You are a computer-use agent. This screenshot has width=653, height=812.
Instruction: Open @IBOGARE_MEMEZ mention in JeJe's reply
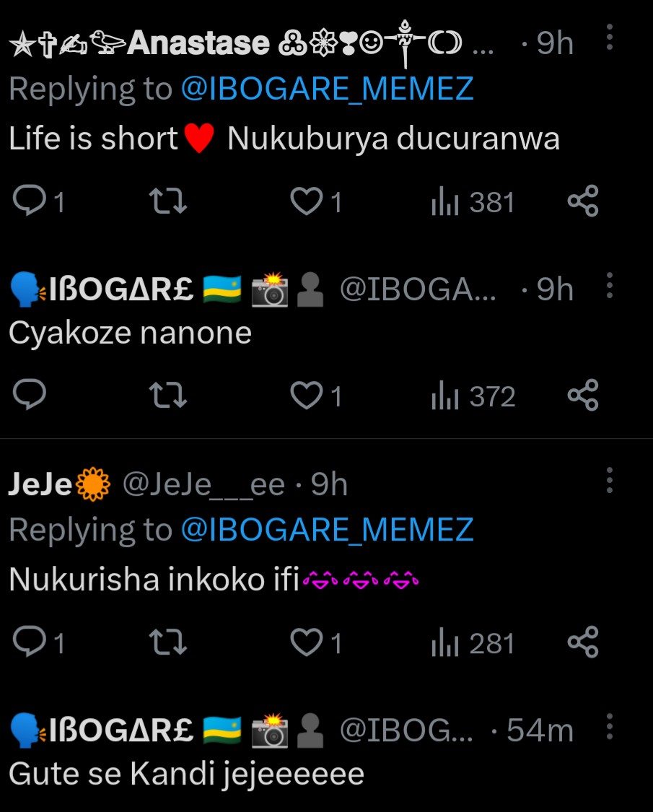pyautogui.click(x=326, y=530)
